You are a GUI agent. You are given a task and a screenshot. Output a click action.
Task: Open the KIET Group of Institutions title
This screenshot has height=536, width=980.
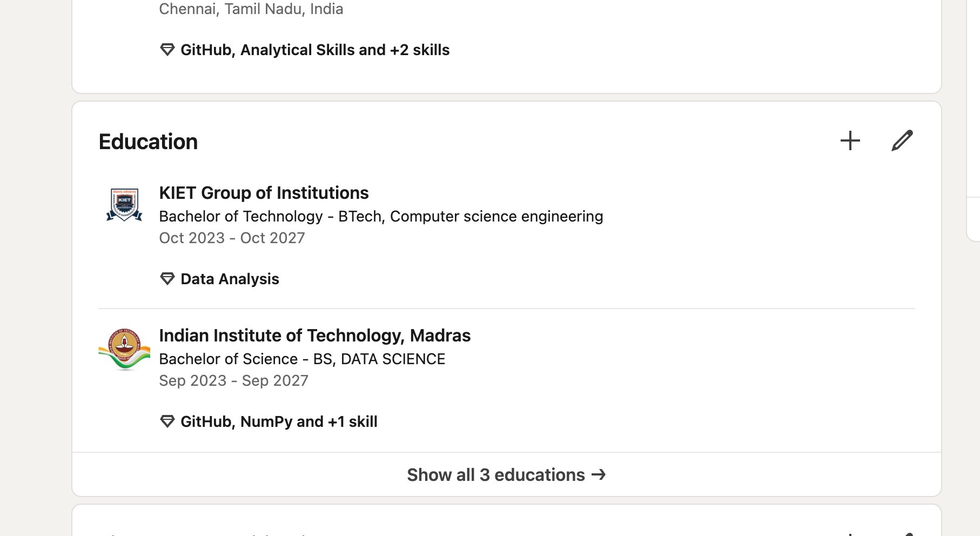click(264, 193)
